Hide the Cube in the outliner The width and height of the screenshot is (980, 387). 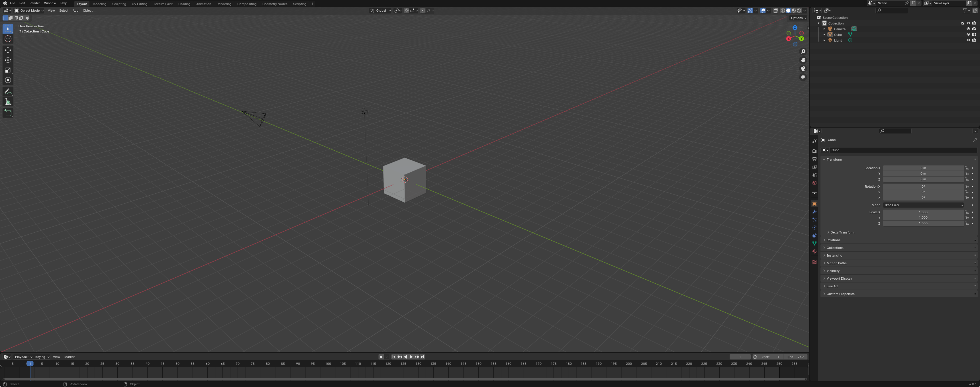968,34
